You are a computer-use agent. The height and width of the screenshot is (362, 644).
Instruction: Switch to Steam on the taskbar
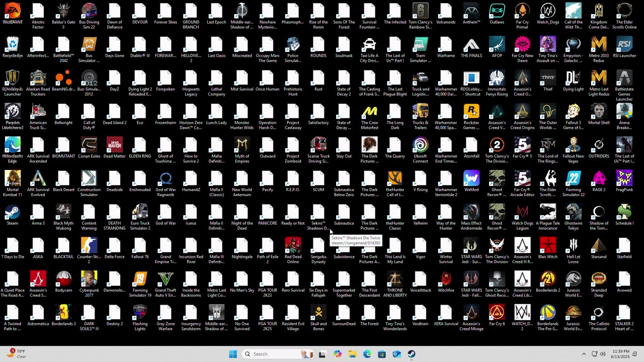[412, 354]
